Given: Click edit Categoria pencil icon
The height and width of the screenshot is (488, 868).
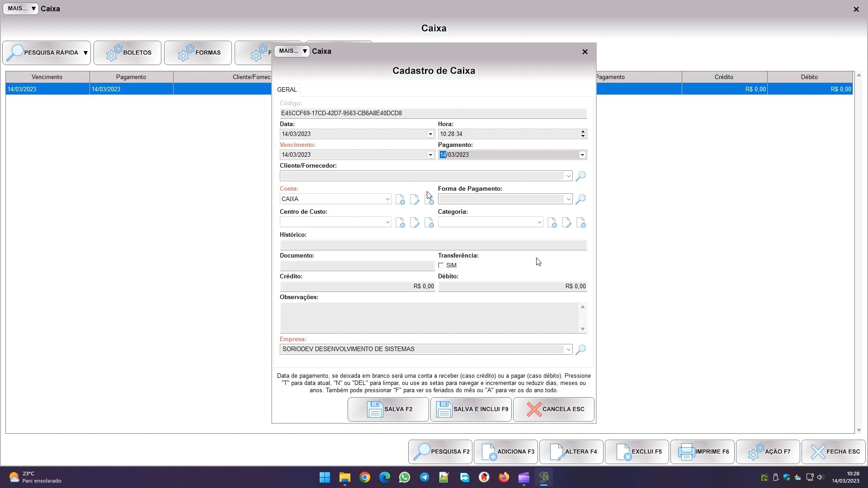Looking at the screenshot, I should coord(566,222).
